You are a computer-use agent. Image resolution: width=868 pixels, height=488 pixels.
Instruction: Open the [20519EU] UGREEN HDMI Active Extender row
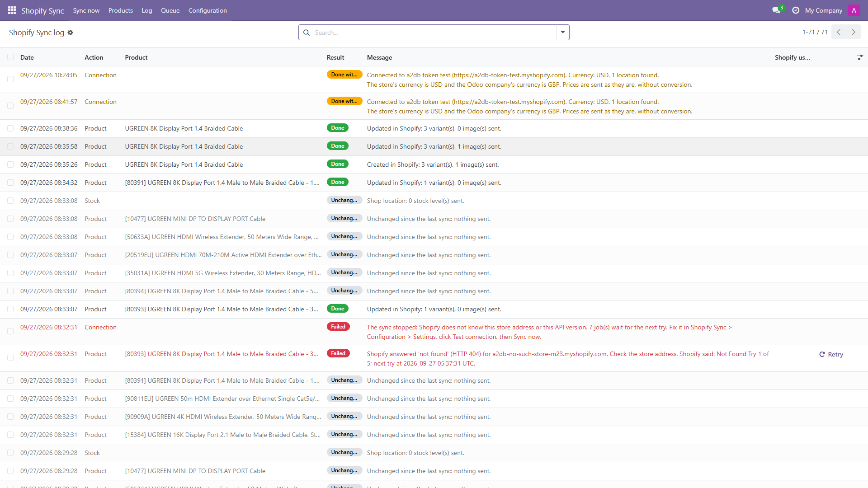[x=434, y=255]
